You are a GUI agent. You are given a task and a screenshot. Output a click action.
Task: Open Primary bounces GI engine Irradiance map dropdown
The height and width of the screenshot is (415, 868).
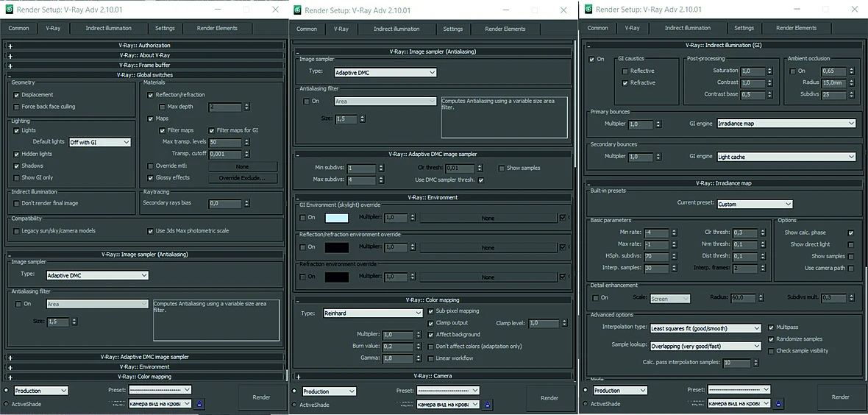pyautogui.click(x=786, y=124)
